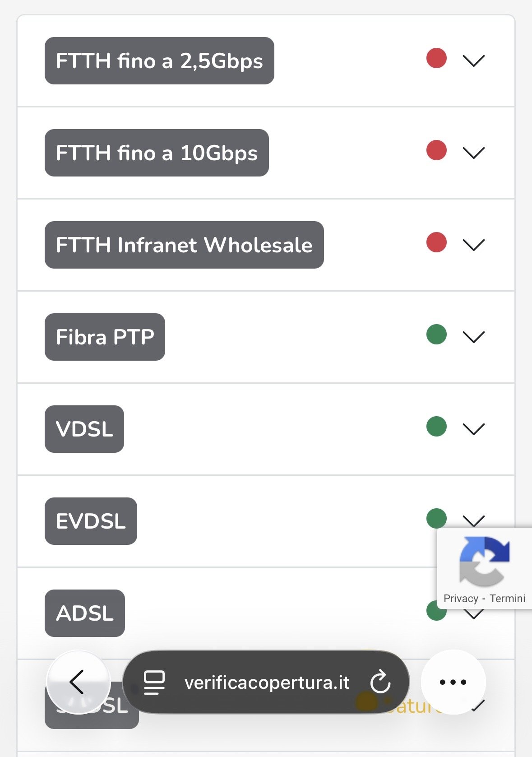Click red status dot for FTTH 2,5Gbps
Image resolution: width=532 pixels, height=757 pixels.
coord(436,58)
